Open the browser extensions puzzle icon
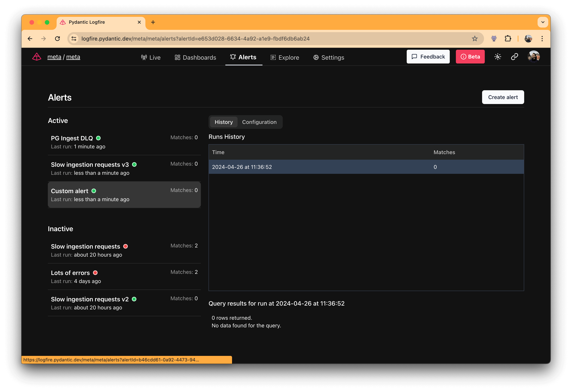 [508, 39]
